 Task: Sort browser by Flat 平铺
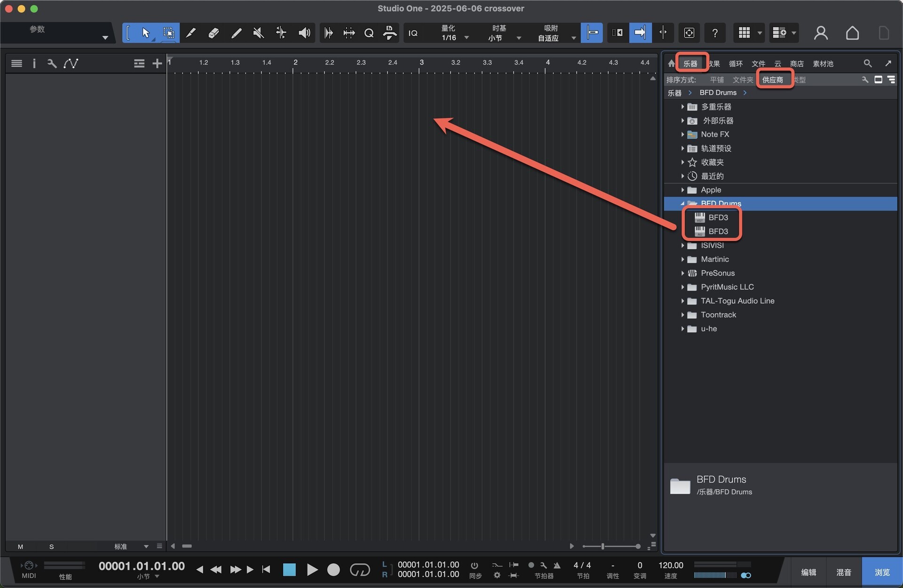pos(717,79)
